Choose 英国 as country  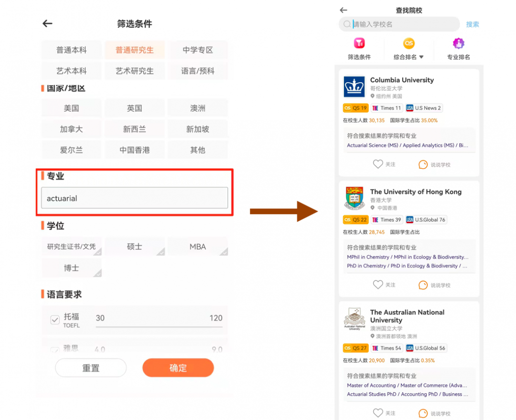tap(135, 108)
